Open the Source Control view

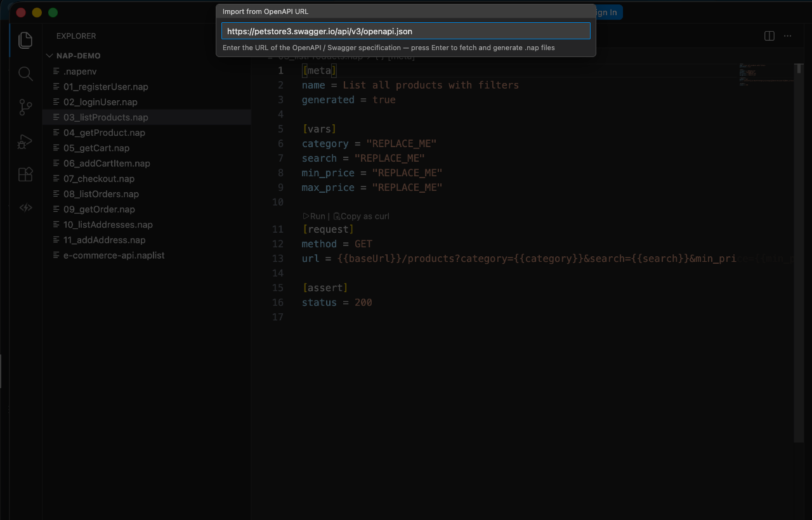[x=25, y=107]
